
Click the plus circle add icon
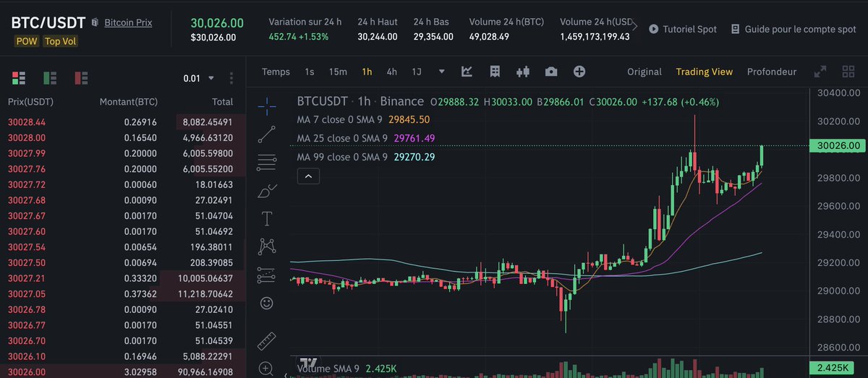tap(579, 72)
